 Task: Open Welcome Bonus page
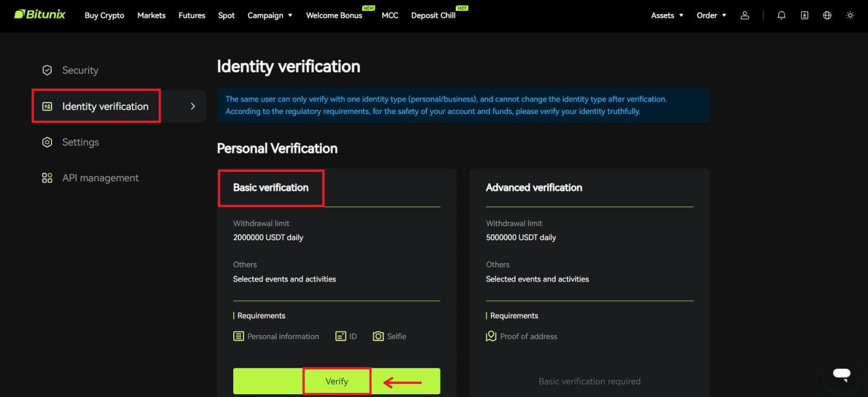coord(334,15)
